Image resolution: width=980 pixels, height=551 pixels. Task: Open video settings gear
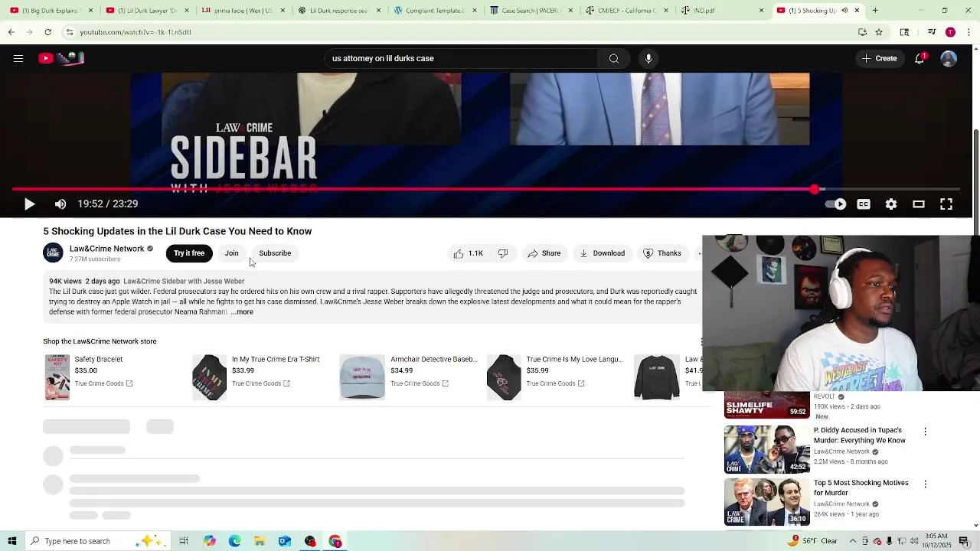(891, 204)
